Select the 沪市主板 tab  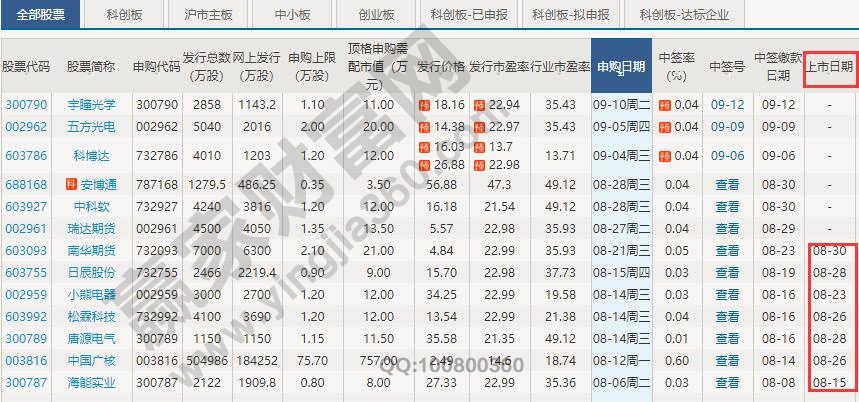click(x=210, y=15)
